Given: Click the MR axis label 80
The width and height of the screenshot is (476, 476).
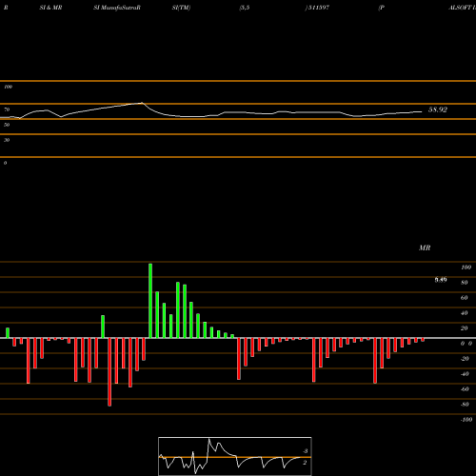Looking at the screenshot, I should pyautogui.click(x=465, y=283).
